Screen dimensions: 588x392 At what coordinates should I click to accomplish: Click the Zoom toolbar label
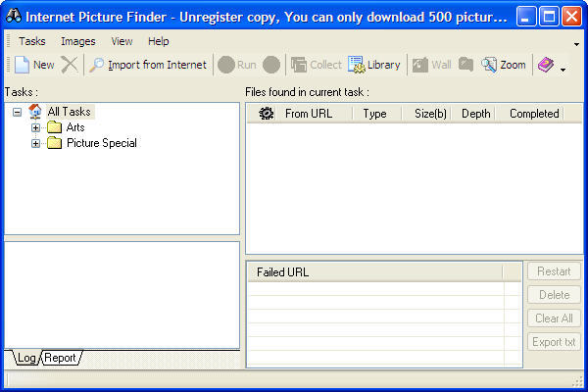[513, 65]
